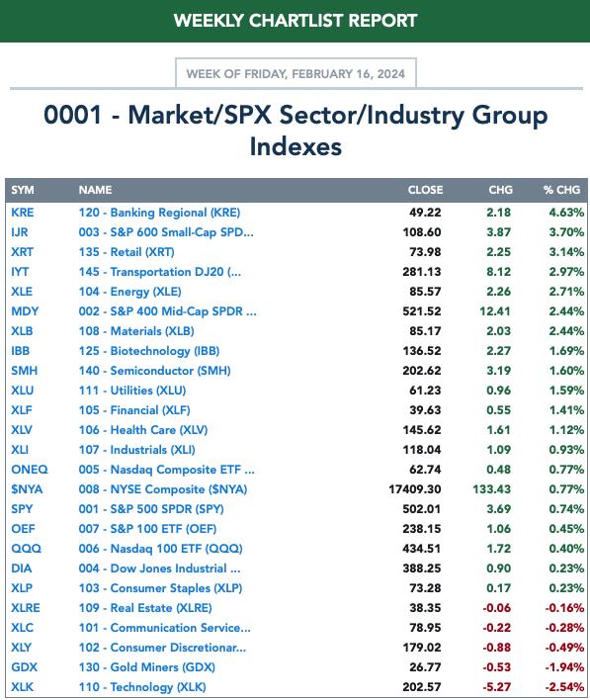The image size is (590, 700).
Task: Click the % CHG column header
Action: [x=562, y=190]
